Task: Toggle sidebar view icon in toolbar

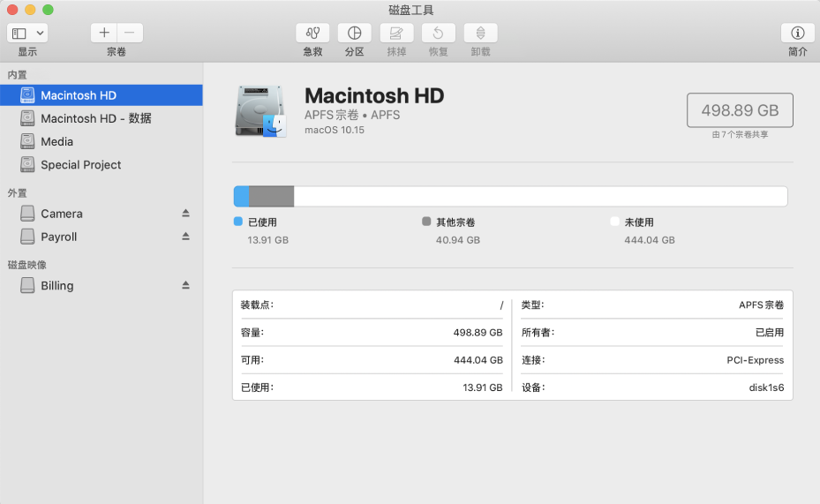Action: pyautogui.click(x=19, y=34)
